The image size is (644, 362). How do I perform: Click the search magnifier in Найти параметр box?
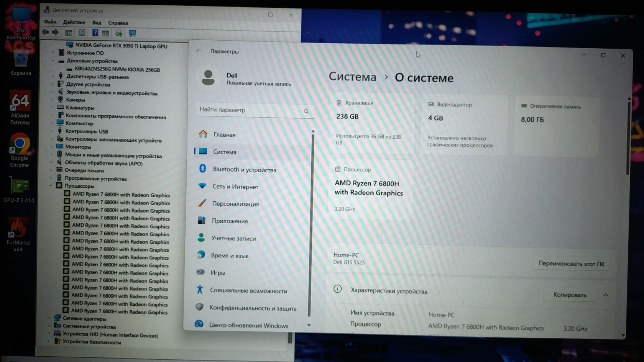[306, 111]
